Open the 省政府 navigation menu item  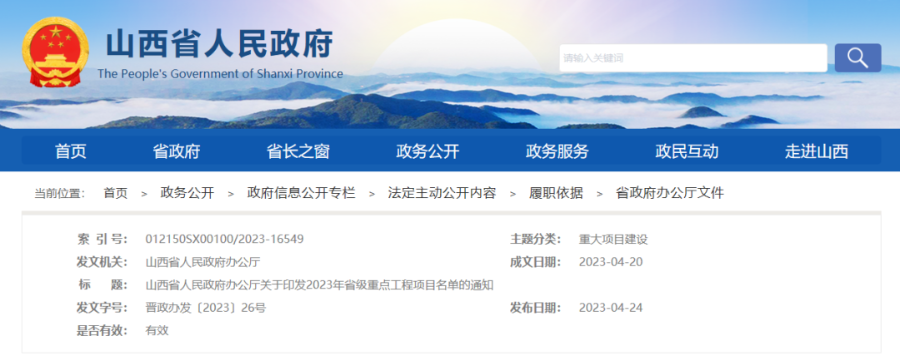click(x=176, y=152)
